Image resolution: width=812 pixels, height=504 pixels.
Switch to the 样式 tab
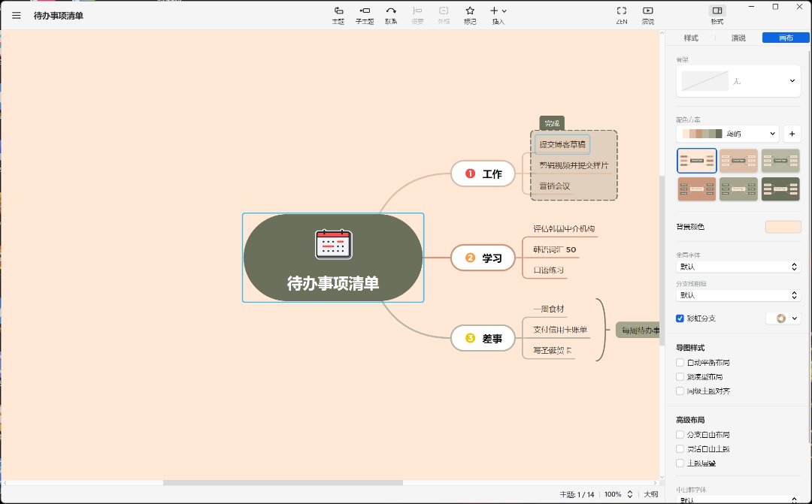[690, 38]
